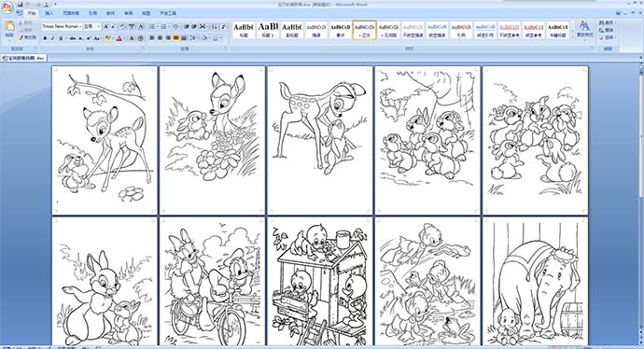Apply the 书籍标题 book title style
The image size is (644, 349).
tap(558, 31)
